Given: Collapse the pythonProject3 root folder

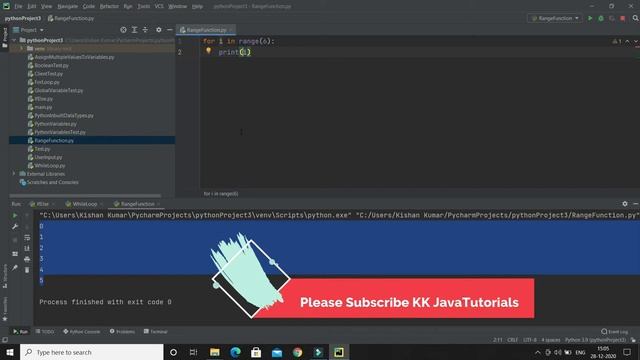Looking at the screenshot, I should [14, 40].
